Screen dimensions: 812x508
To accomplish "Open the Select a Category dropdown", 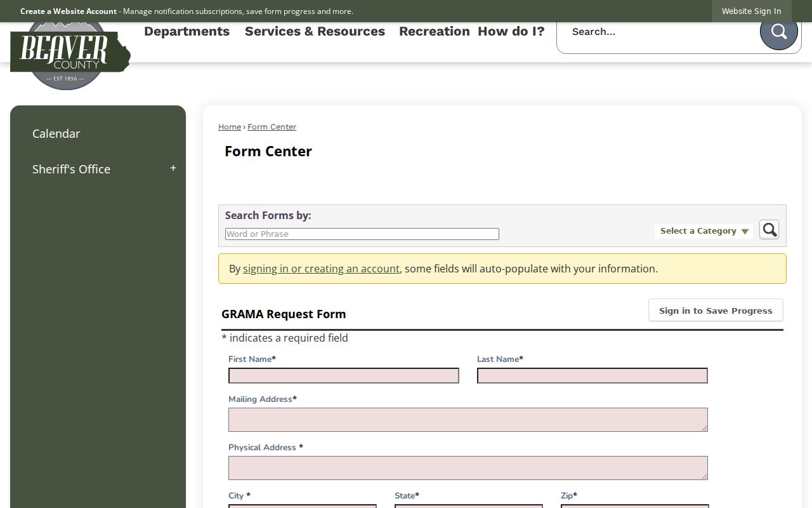I will (x=704, y=231).
